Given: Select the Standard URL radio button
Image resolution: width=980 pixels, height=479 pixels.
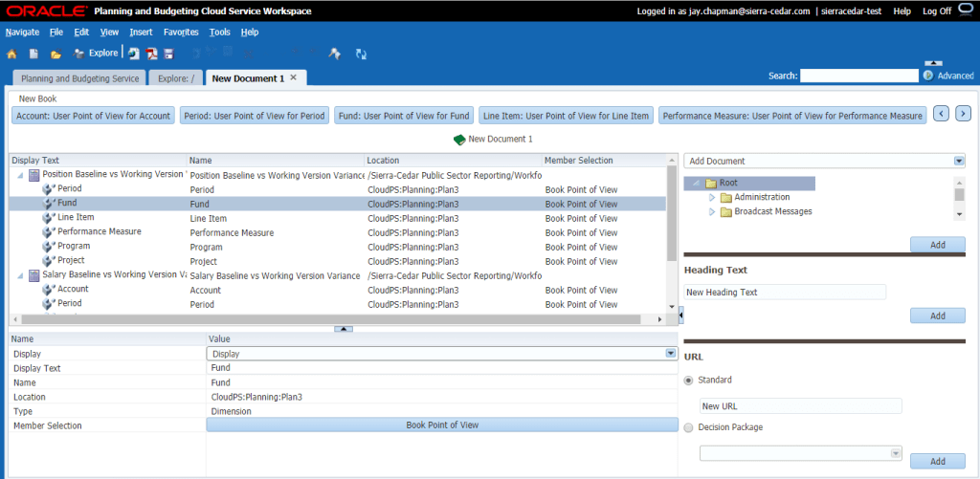Looking at the screenshot, I should (x=689, y=381).
